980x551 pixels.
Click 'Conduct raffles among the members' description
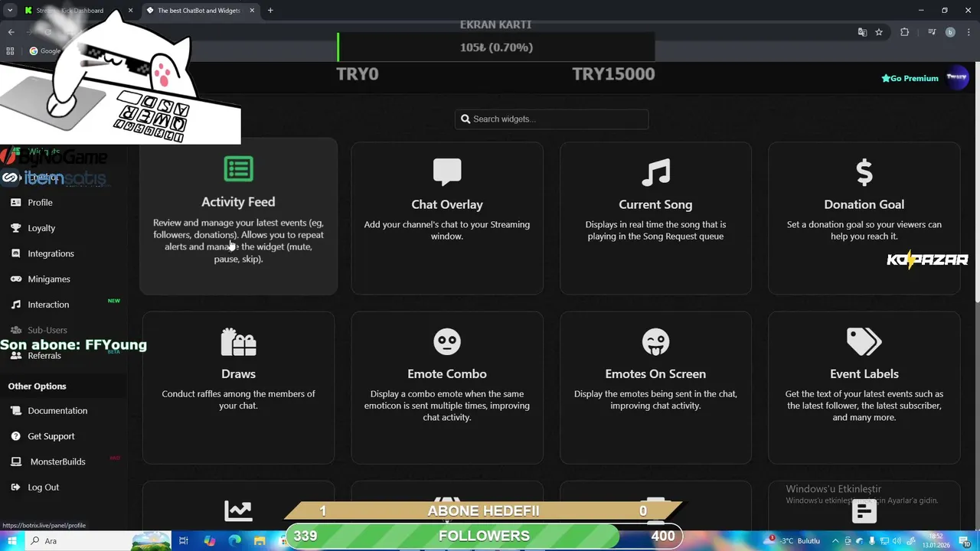pyautogui.click(x=238, y=399)
